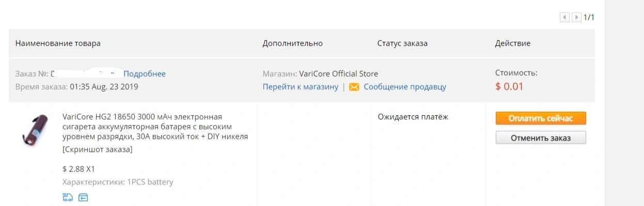
Task: Go to next page arrow
Action: [x=576, y=18]
